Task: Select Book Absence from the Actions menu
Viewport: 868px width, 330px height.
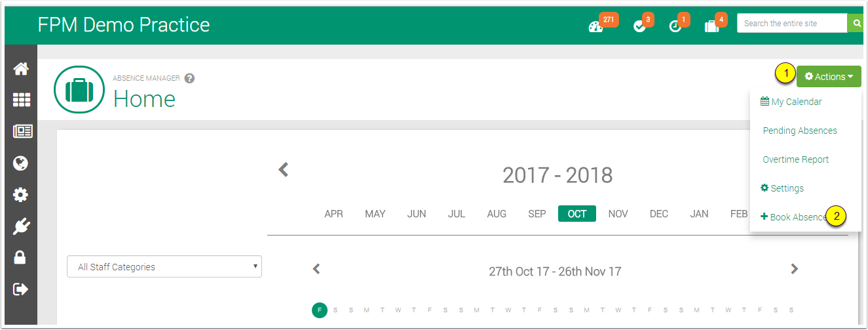Action: coord(794,217)
